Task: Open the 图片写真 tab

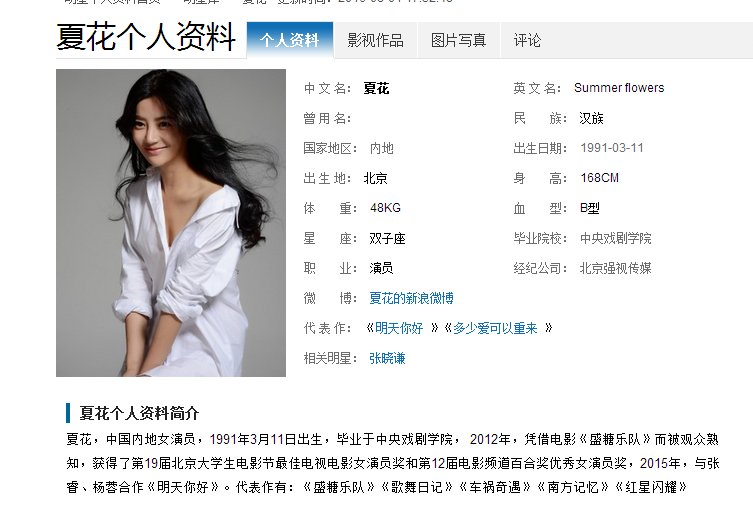Action: click(459, 40)
